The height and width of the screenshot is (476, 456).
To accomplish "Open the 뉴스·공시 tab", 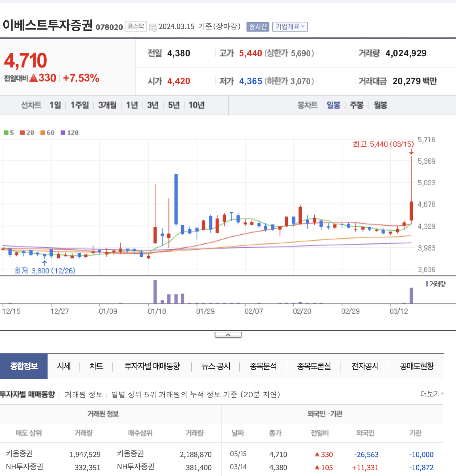I will pos(216,366).
